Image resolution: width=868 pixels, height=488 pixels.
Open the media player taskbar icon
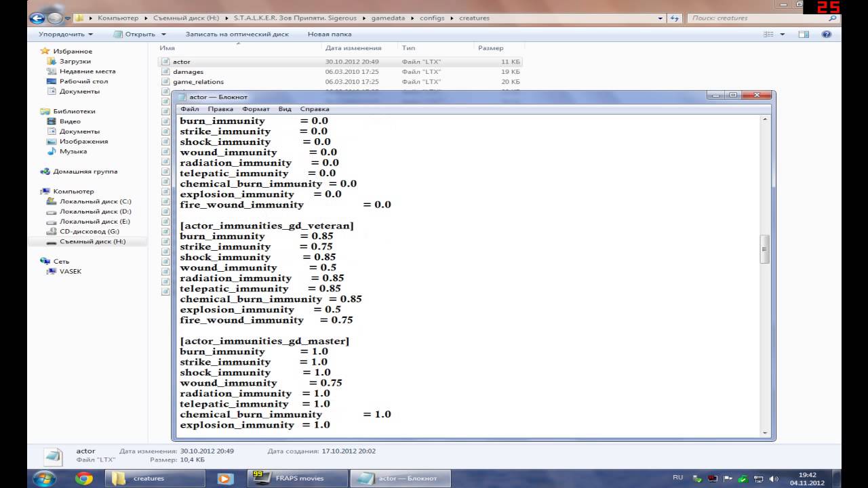(225, 479)
